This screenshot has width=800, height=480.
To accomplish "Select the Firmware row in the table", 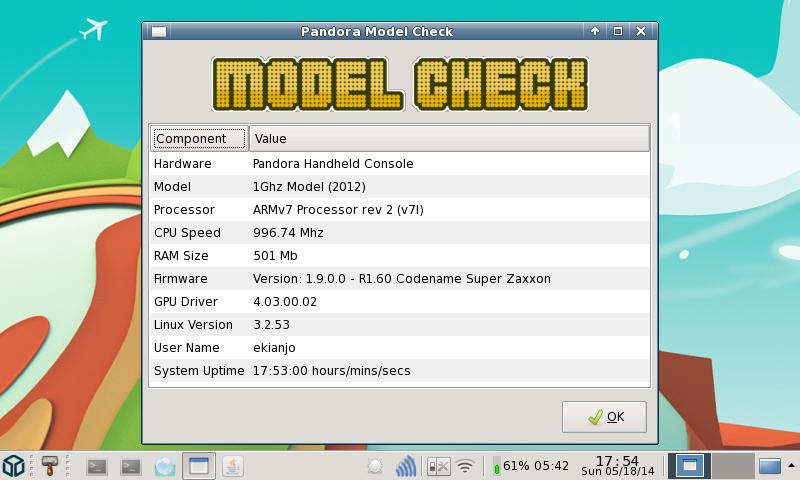I will click(x=400, y=278).
